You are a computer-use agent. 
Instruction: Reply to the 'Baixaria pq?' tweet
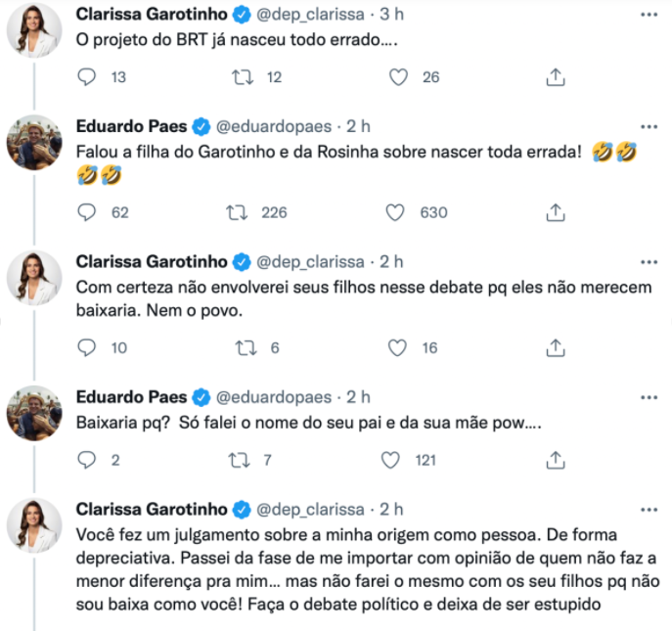87,460
